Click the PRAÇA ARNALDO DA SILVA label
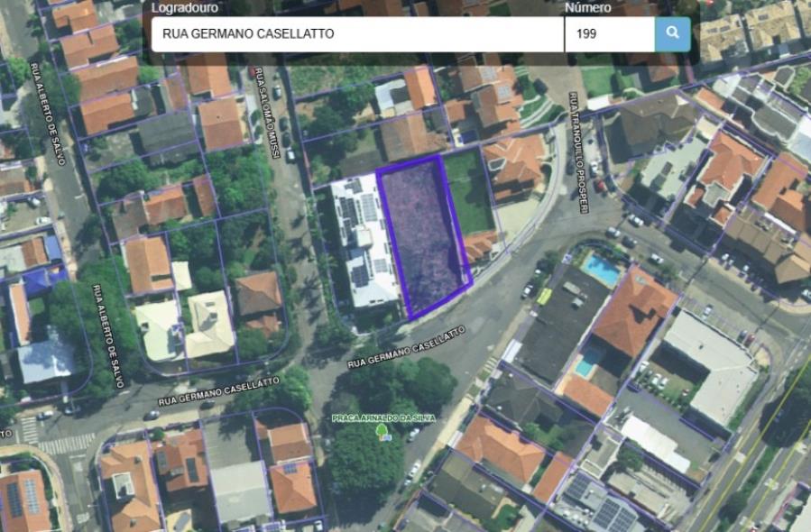The image size is (811, 532). [x=383, y=417]
